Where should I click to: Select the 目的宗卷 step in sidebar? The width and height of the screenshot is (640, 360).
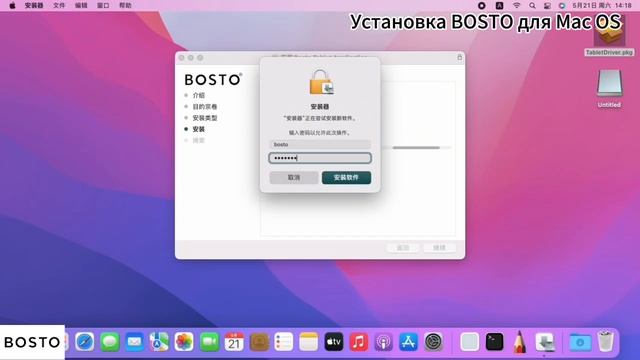(x=204, y=107)
